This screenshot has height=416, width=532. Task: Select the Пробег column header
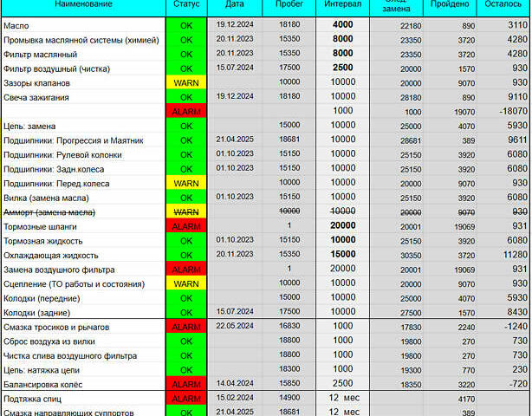pyautogui.click(x=289, y=5)
